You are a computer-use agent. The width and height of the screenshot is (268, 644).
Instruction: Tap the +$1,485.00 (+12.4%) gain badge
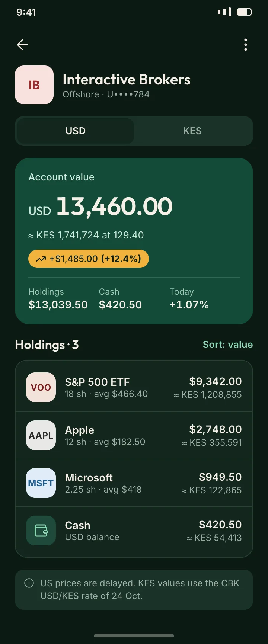pyautogui.click(x=89, y=259)
